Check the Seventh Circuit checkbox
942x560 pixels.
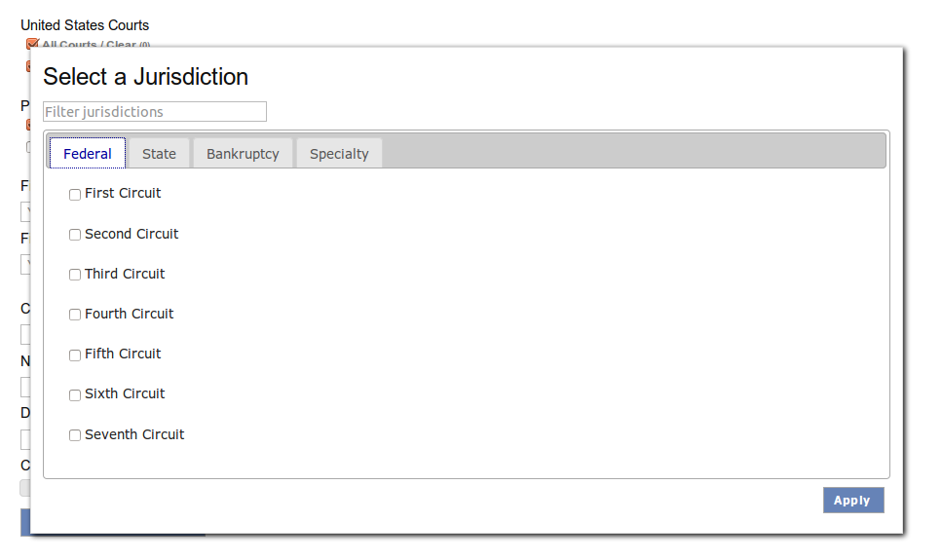point(75,435)
